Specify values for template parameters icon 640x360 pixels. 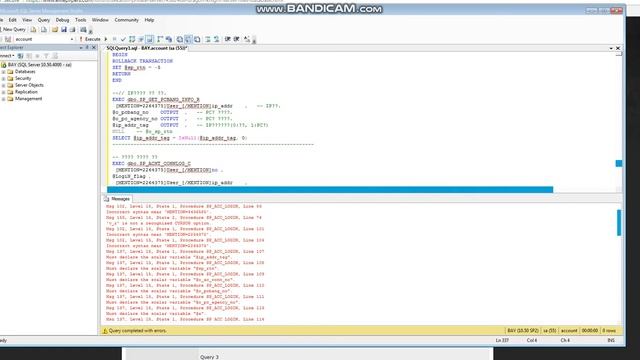tap(247, 39)
